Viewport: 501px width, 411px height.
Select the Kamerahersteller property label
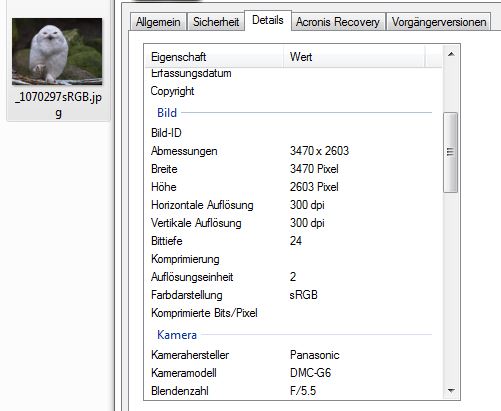(x=190, y=355)
